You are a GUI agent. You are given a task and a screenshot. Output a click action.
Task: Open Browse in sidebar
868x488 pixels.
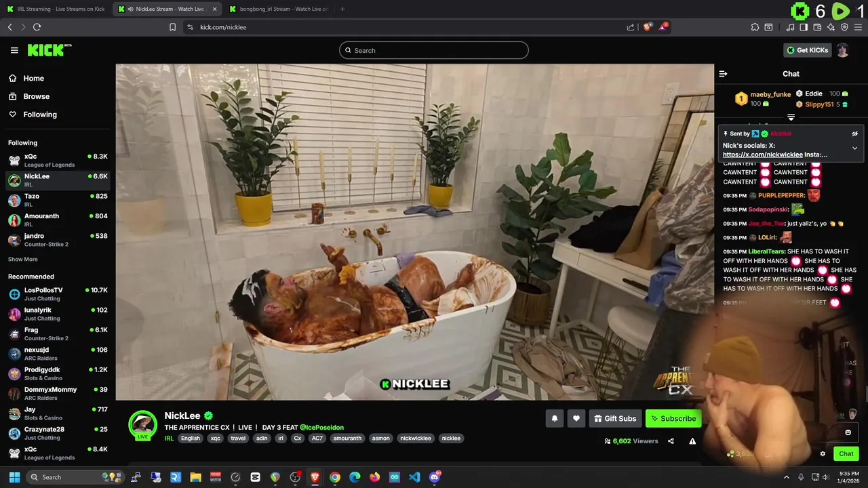(58, 96)
